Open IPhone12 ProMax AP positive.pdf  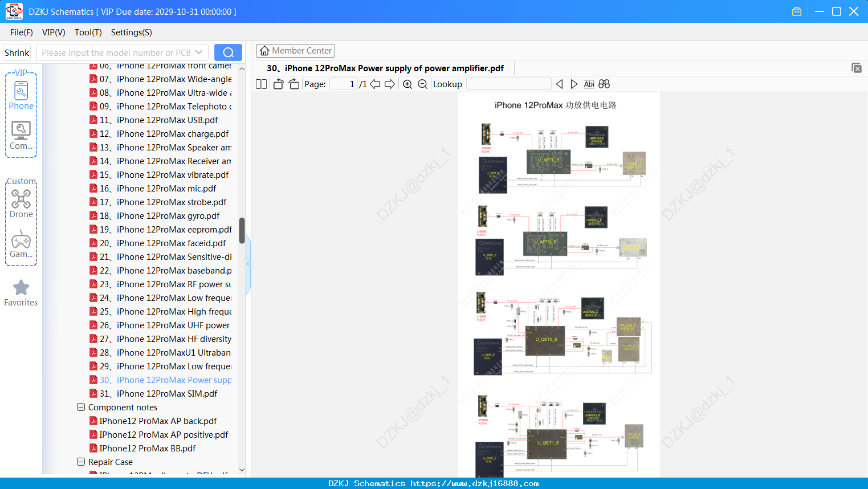[x=164, y=435]
